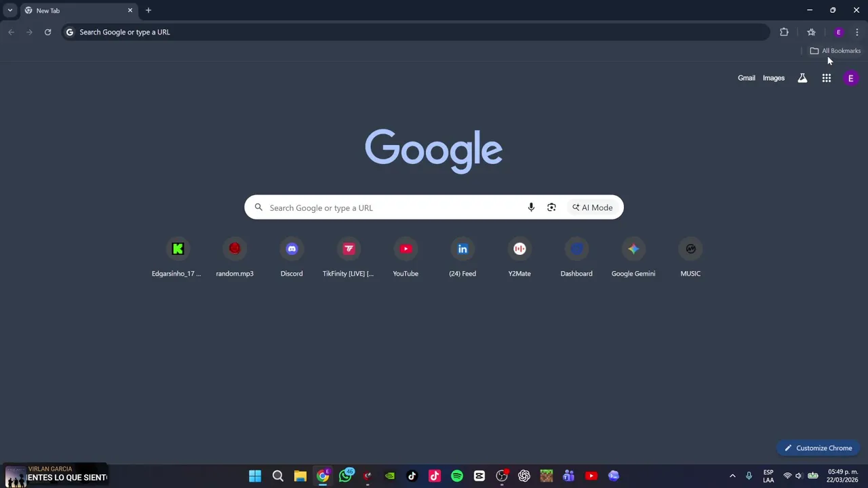Select the New Tab tab

click(x=78, y=10)
